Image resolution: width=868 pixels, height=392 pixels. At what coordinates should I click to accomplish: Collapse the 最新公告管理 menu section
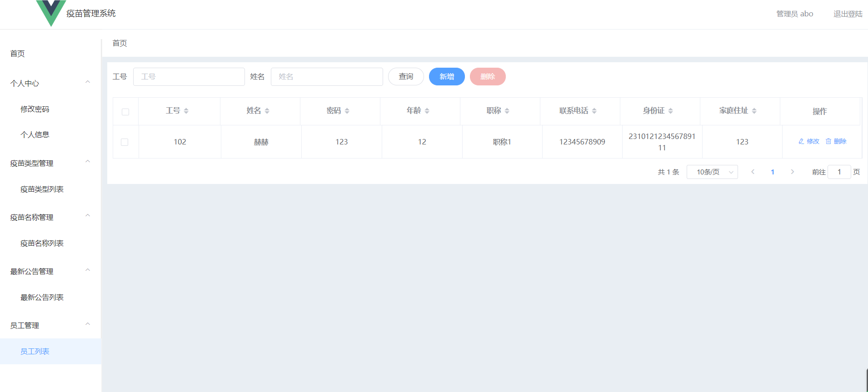coord(88,270)
